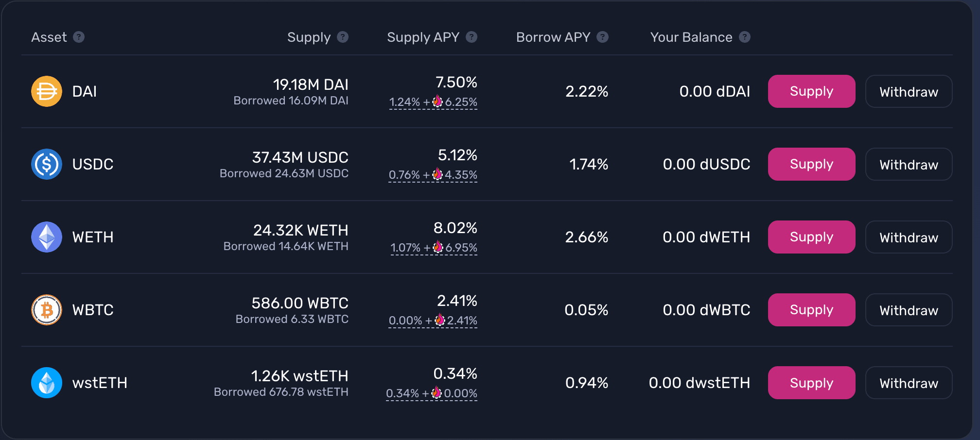Click the WBTC bitcoin icon
980x440 pixels.
[x=47, y=310]
